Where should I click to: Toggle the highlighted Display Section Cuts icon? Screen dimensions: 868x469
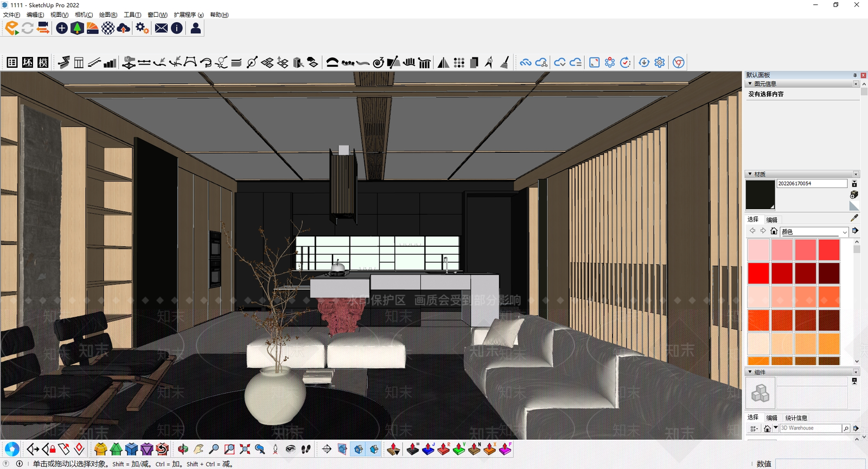click(x=358, y=449)
